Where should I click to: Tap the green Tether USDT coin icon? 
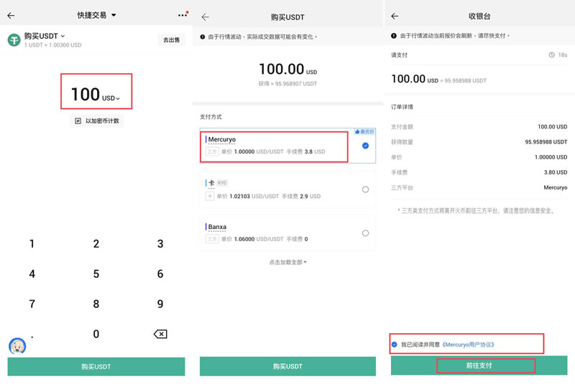click(x=14, y=40)
